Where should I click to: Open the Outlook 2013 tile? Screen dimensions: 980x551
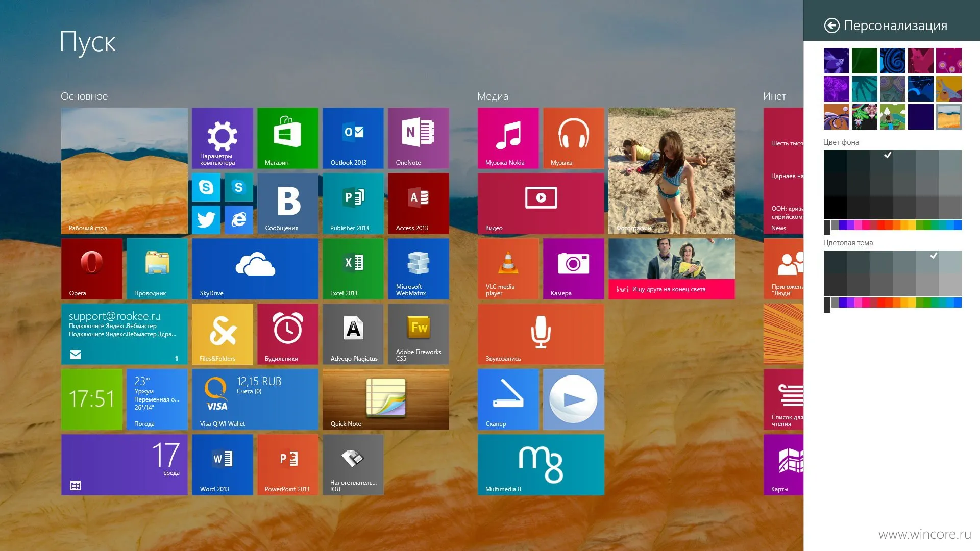[353, 138]
